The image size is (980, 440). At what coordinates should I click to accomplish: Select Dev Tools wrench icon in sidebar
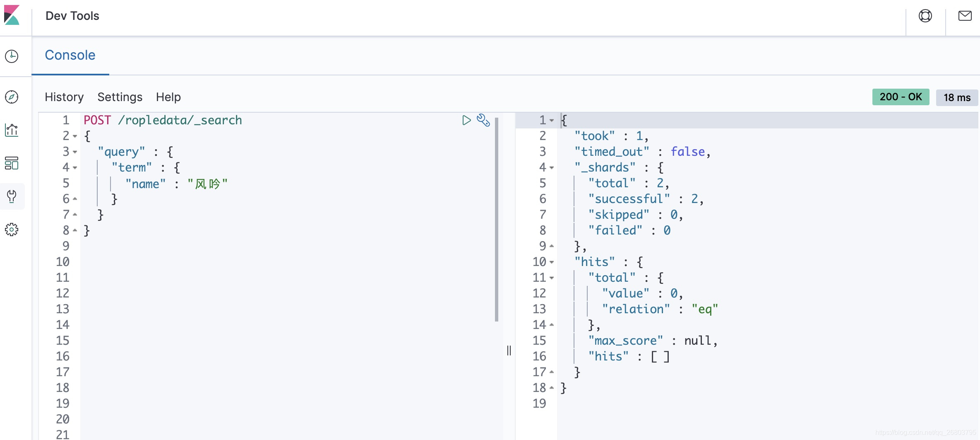12,196
